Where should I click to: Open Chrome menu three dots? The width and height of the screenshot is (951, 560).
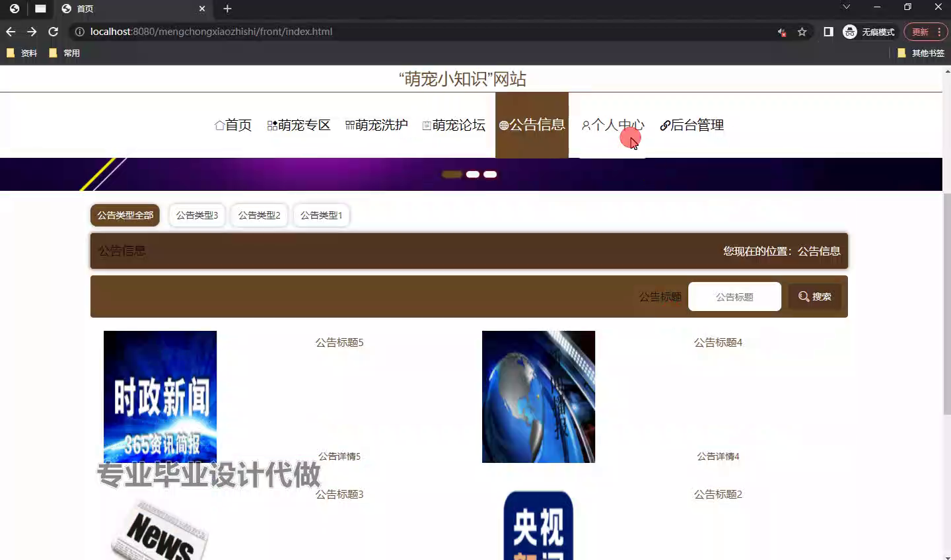(939, 32)
